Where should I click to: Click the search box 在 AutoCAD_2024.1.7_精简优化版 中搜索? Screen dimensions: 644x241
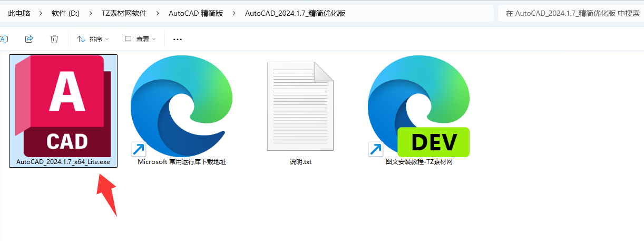(x=571, y=13)
